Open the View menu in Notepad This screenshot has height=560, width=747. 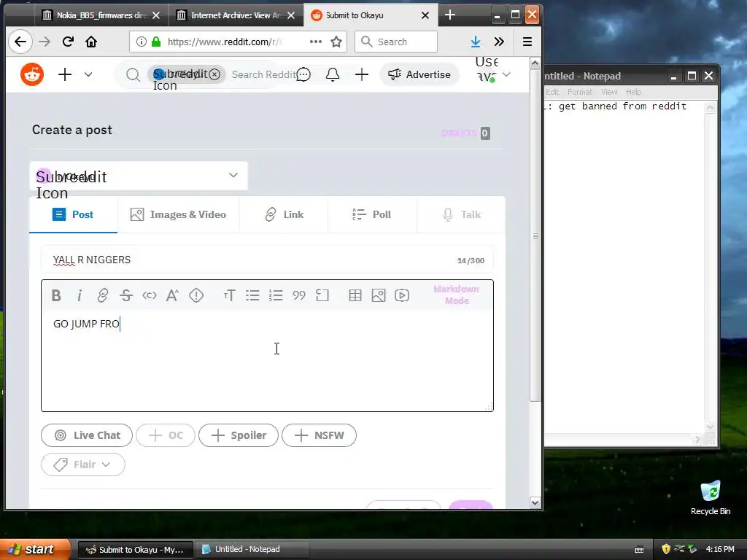pos(609,92)
